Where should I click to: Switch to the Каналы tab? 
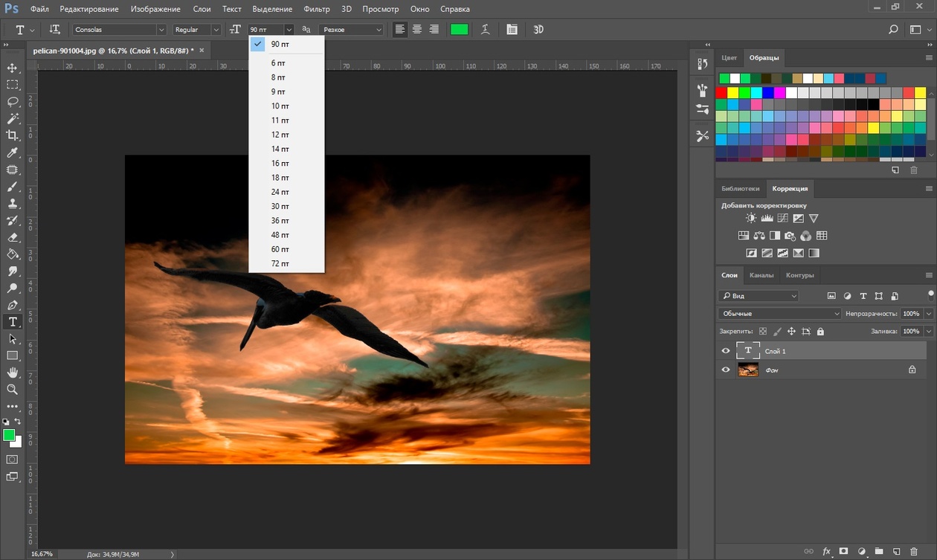761,275
